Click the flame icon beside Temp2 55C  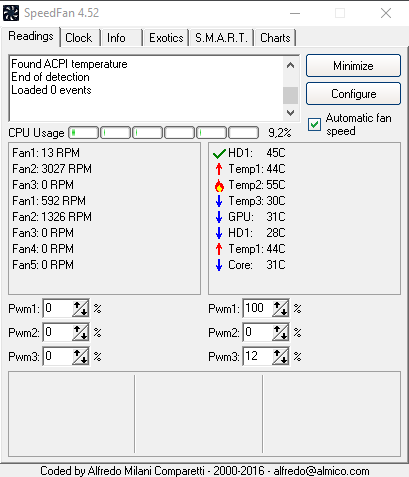[x=219, y=185]
